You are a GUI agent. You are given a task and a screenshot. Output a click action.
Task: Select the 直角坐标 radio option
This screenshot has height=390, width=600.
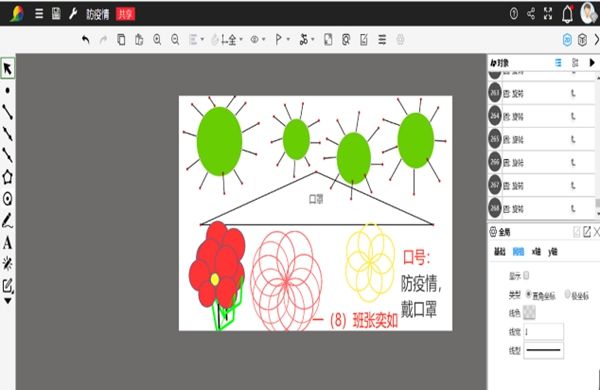click(x=528, y=294)
